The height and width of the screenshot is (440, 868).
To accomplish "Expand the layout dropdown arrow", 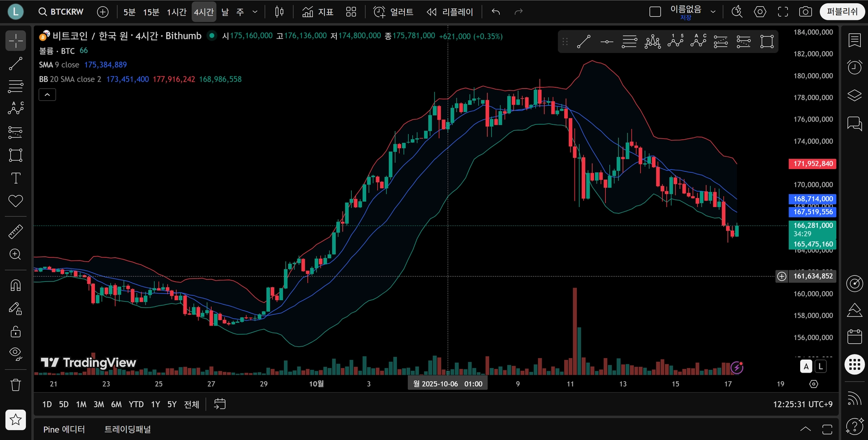I will point(713,12).
